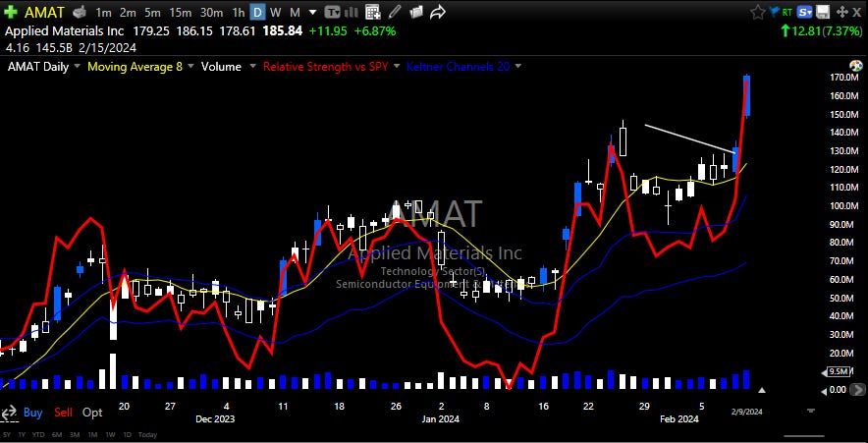Select the pencil drawing tools icon
The width and height of the screenshot is (868, 443).
[394, 12]
